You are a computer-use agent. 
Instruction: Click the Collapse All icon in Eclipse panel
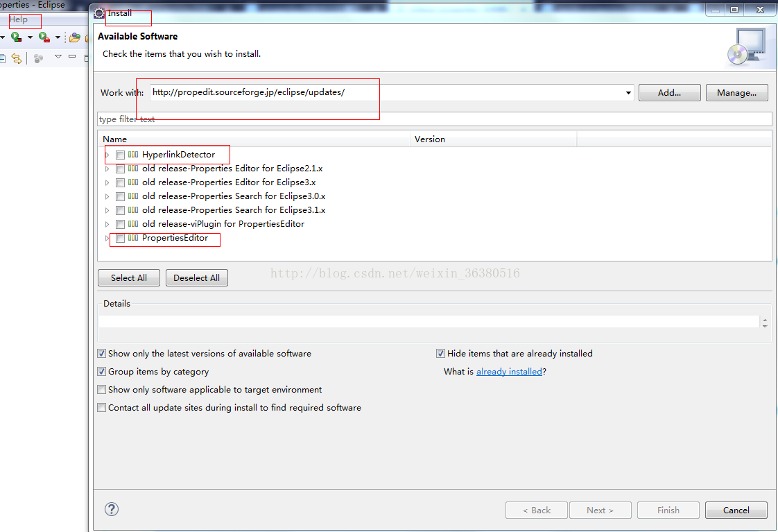2,58
